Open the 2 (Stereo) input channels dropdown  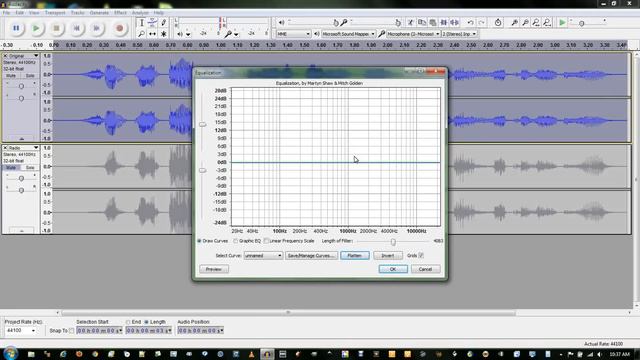[459, 34]
